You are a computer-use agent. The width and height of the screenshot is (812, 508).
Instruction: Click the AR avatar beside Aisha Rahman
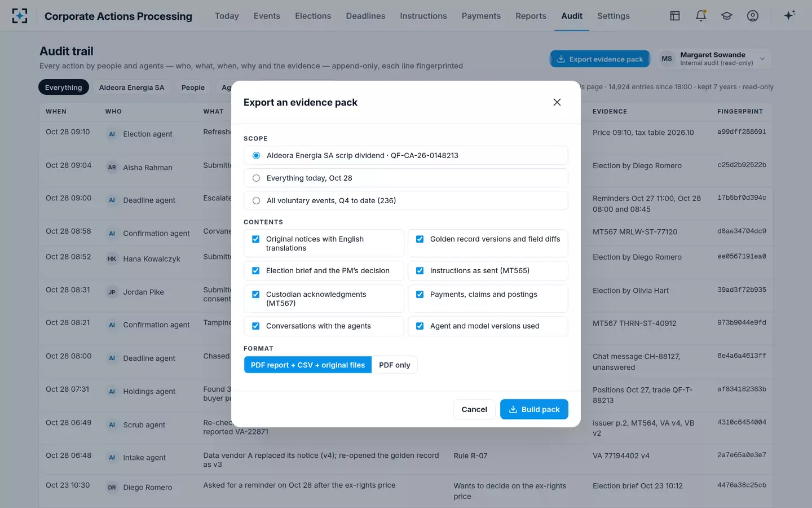click(x=112, y=168)
